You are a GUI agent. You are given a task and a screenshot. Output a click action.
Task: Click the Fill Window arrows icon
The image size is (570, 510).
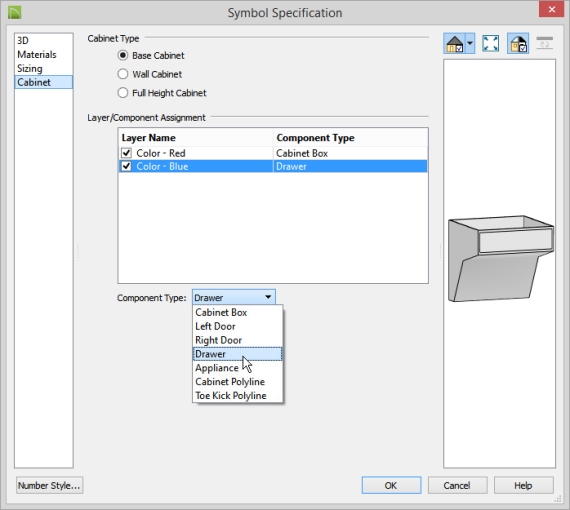tap(490, 44)
